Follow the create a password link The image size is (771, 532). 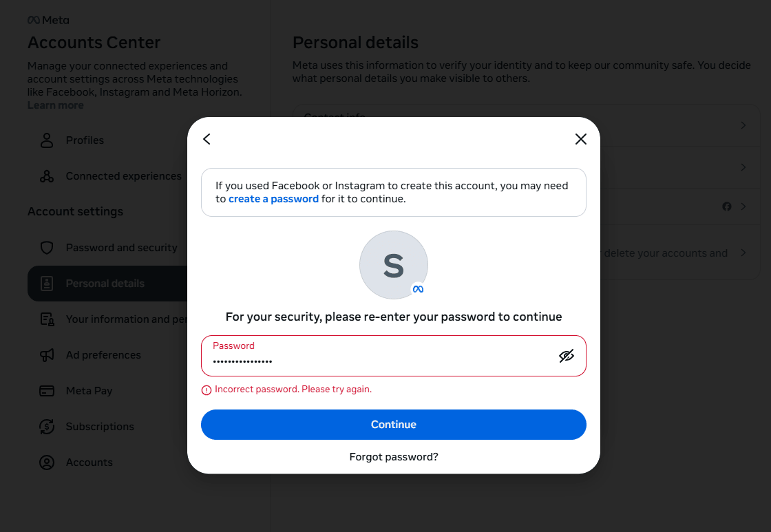pyautogui.click(x=273, y=199)
